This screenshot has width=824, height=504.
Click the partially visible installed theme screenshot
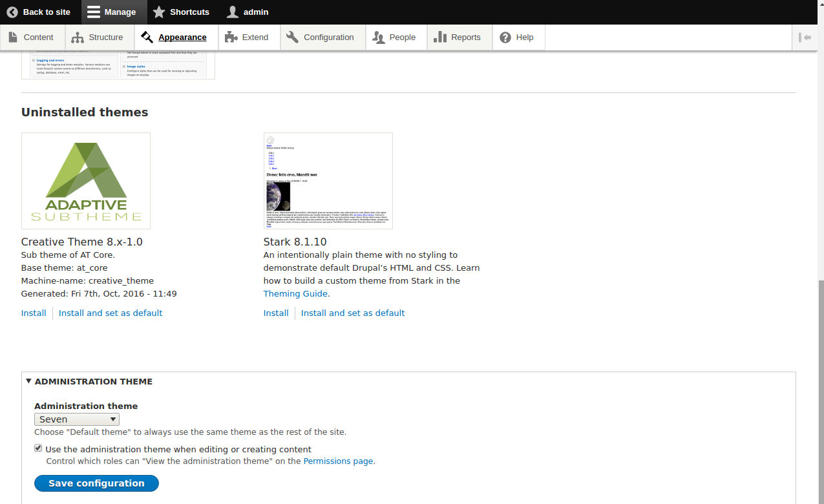[x=118, y=65]
